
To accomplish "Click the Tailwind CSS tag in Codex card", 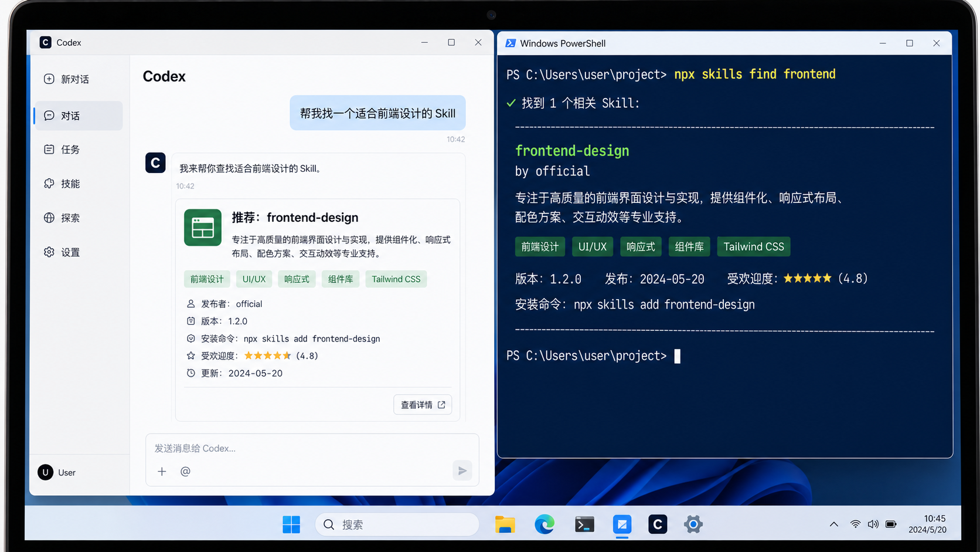I will click(x=396, y=279).
